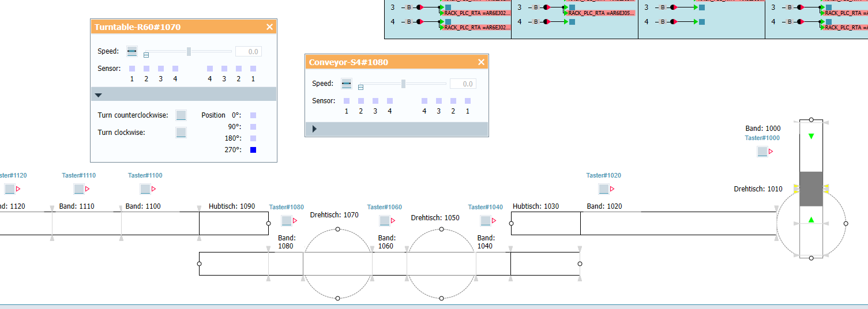Click green up arrow on Drehtisch 1010

[811, 220]
